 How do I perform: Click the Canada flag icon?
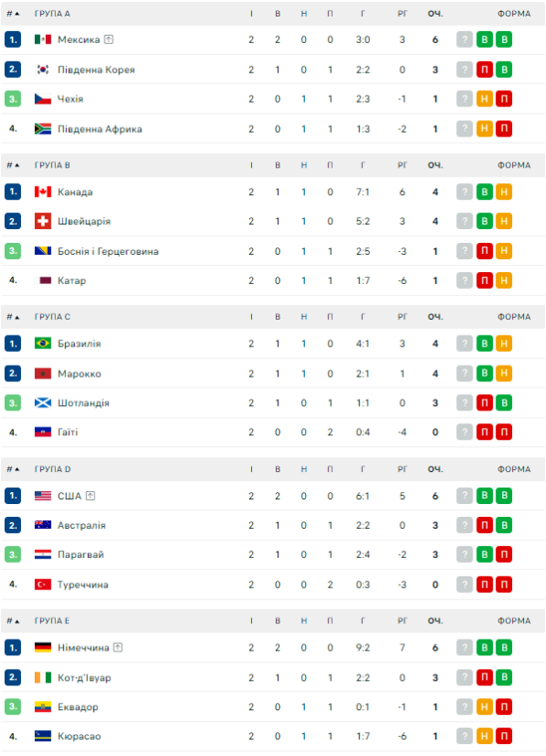click(x=43, y=192)
